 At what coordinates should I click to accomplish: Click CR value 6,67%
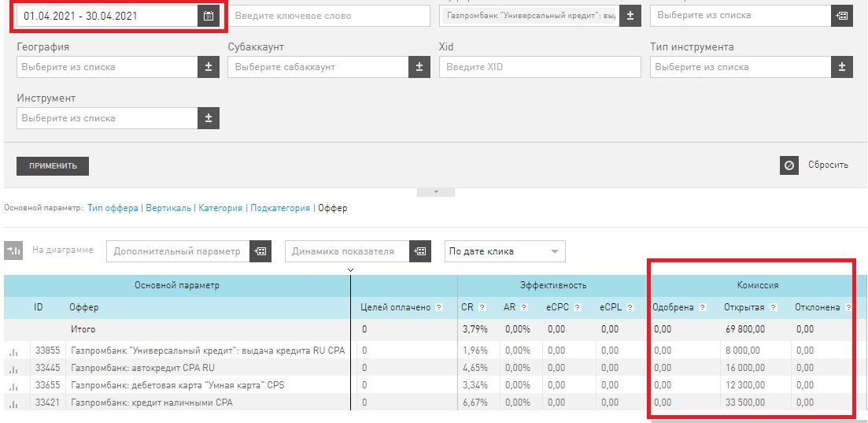[475, 403]
